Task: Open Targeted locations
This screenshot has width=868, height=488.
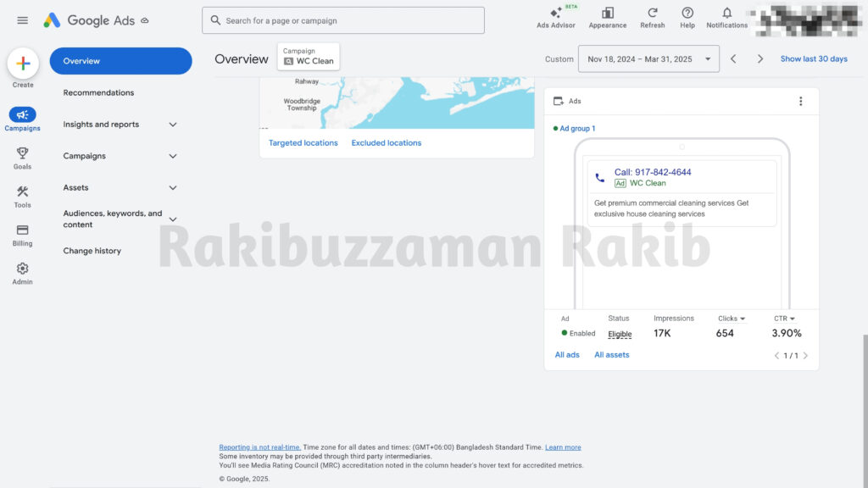Action: [x=303, y=142]
